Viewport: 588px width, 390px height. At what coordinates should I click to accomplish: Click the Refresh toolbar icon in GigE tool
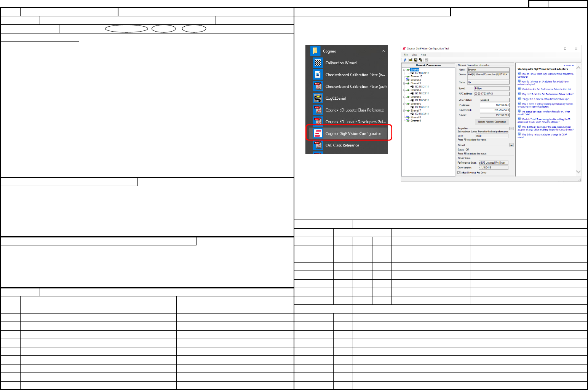pyautogui.click(x=405, y=60)
